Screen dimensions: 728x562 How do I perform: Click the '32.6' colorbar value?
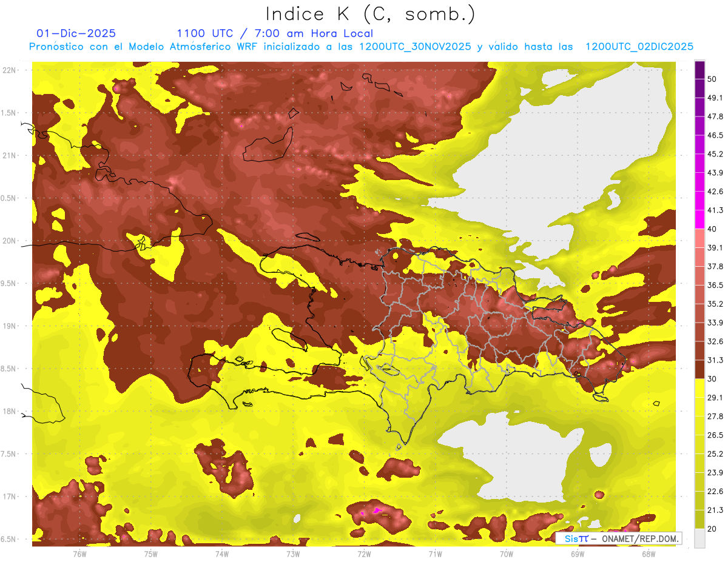[716, 341]
